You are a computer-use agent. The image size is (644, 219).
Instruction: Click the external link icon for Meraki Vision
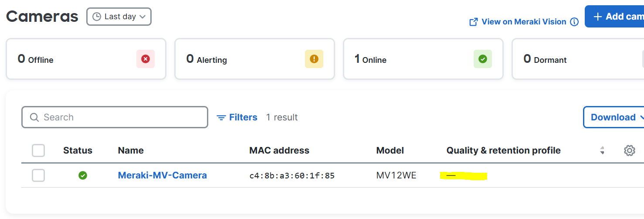473,22
